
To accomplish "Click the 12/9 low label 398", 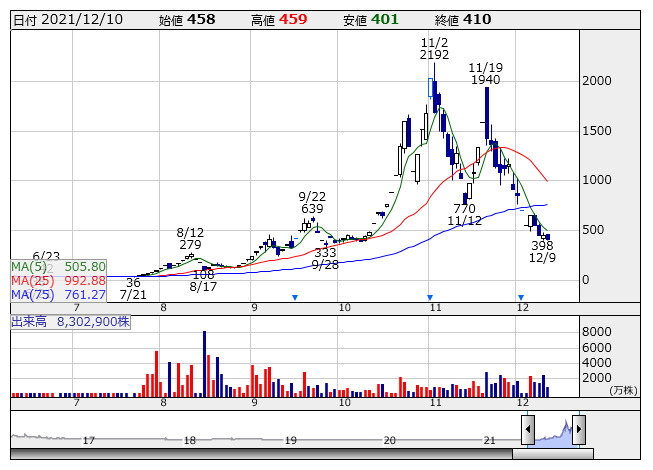I will coord(542,245).
